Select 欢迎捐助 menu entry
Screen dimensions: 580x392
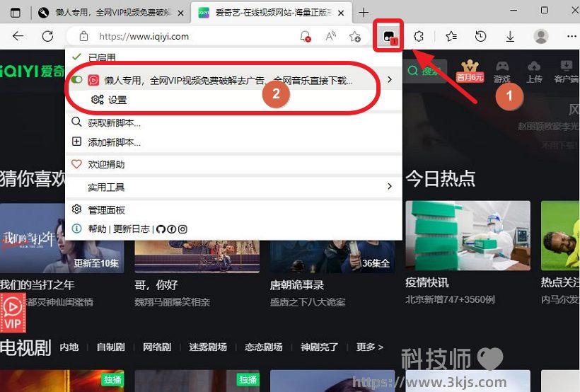coord(233,164)
